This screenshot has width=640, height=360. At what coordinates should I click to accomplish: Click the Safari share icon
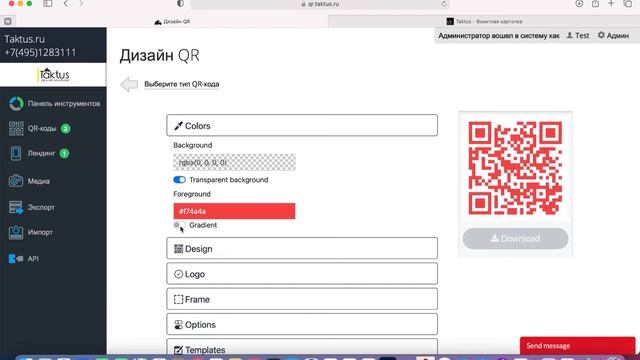coord(596,4)
